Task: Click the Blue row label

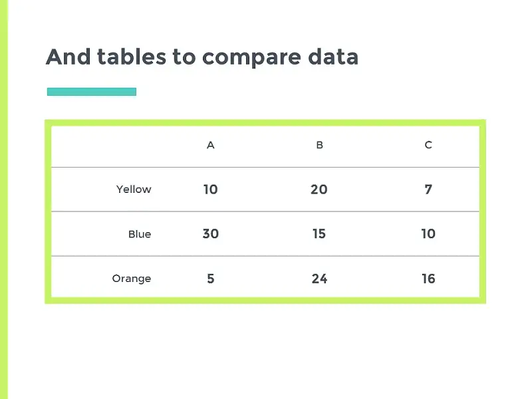Action: click(140, 234)
